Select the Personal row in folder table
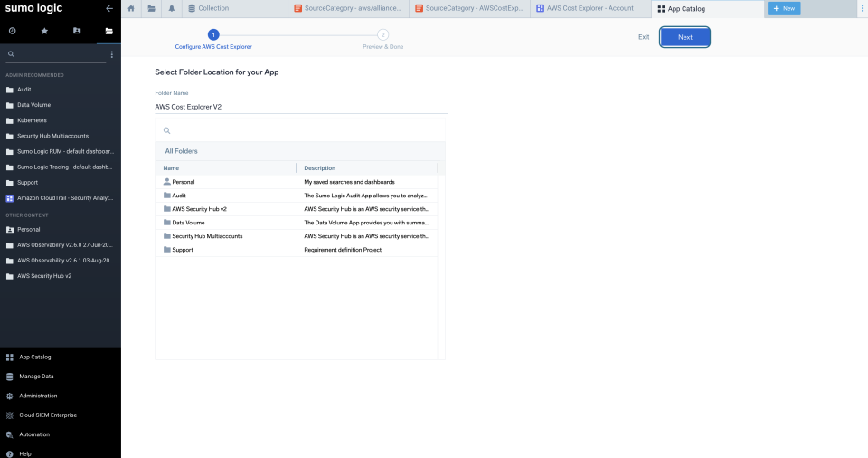 297,182
